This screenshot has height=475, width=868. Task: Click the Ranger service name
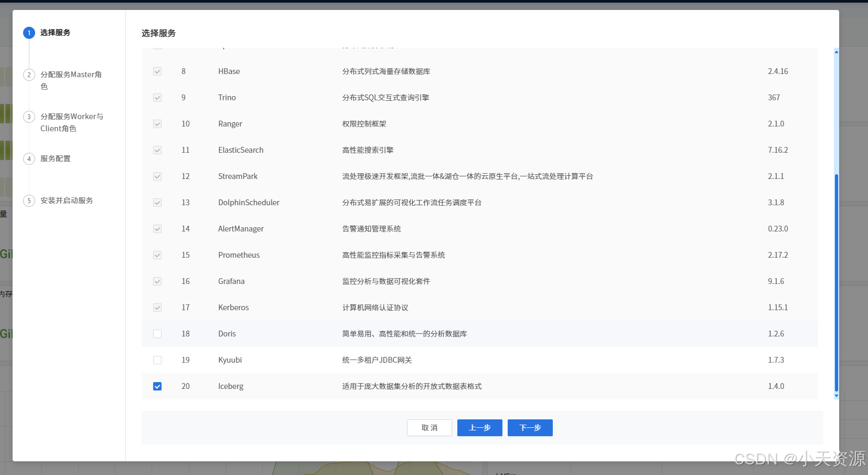pos(230,124)
